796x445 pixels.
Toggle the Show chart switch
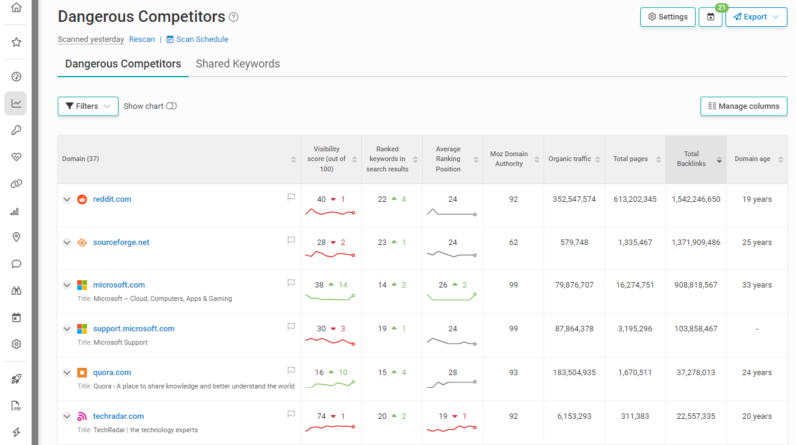(x=172, y=106)
